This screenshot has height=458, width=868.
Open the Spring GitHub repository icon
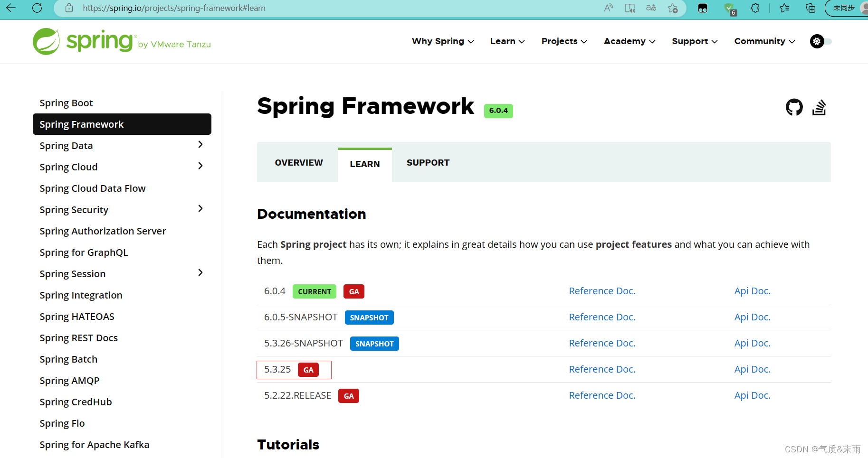pos(794,107)
